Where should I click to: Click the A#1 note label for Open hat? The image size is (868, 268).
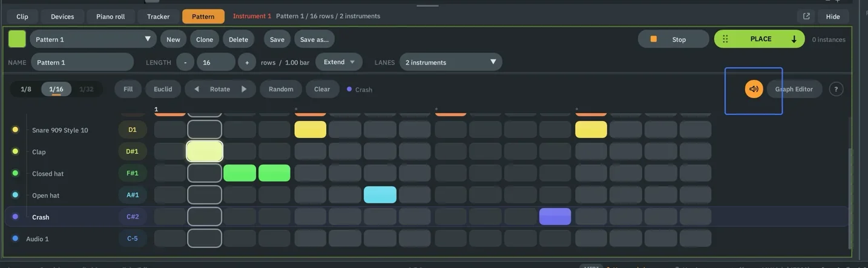coord(133,195)
